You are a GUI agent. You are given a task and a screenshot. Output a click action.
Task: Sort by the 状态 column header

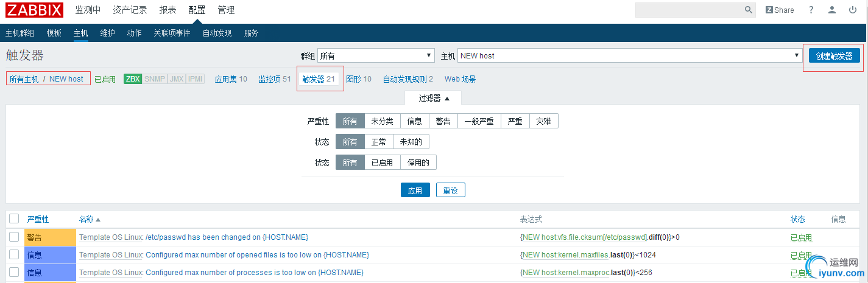pos(797,219)
